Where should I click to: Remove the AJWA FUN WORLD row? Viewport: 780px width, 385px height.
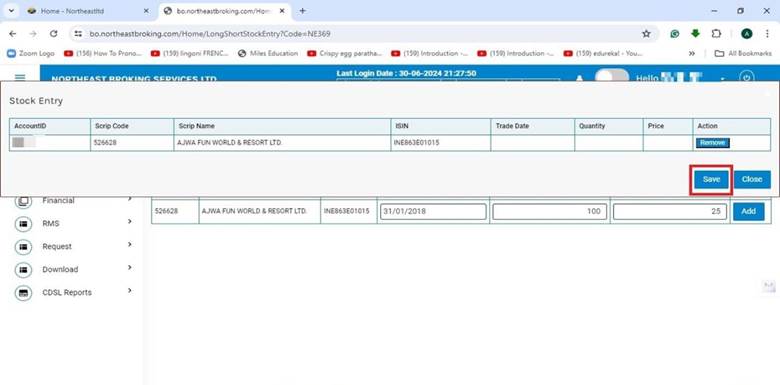[x=712, y=143]
